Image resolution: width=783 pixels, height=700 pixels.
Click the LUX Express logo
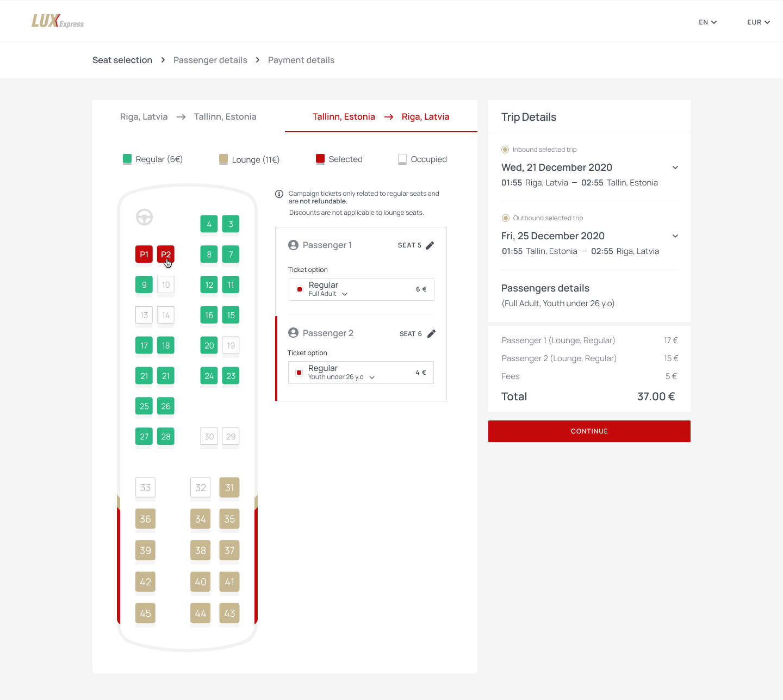pyautogui.click(x=58, y=21)
